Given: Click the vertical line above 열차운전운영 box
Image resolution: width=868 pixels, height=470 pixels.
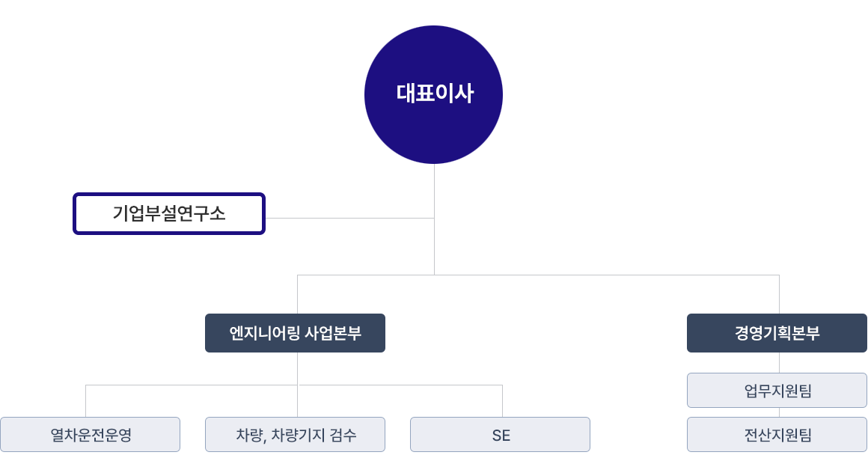Looking at the screenshot, I should point(86,401).
